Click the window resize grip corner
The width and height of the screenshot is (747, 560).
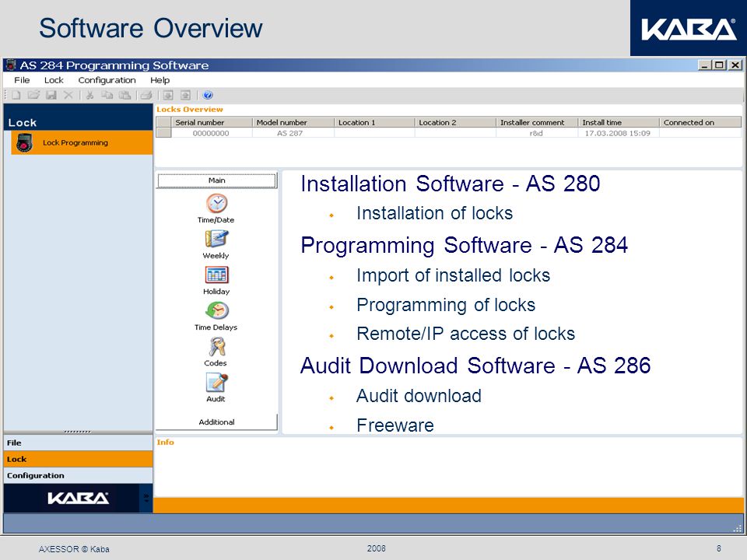[738, 528]
